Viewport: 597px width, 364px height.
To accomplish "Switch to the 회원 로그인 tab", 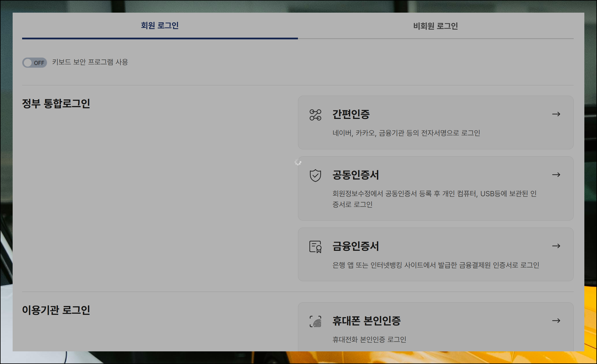I will 160,26.
